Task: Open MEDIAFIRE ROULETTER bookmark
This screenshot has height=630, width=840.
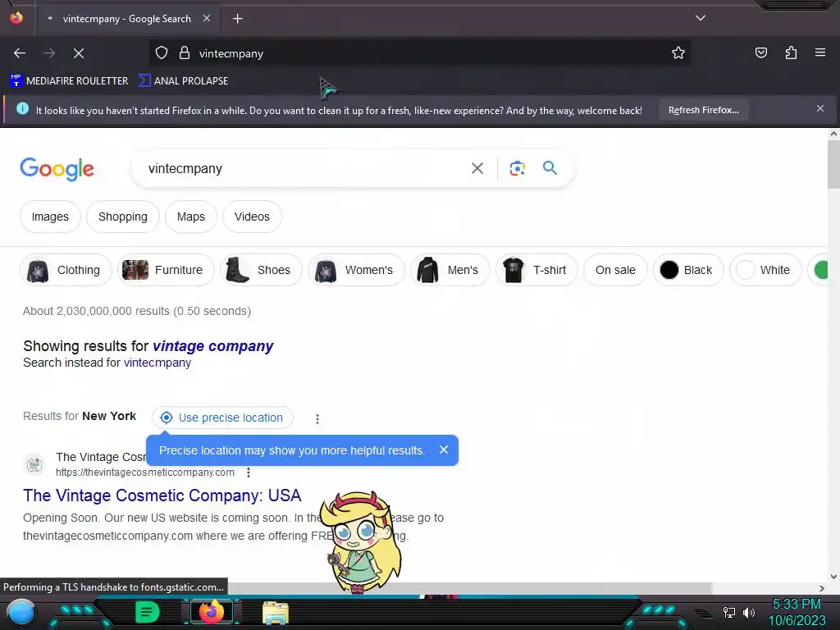Action: (69, 81)
